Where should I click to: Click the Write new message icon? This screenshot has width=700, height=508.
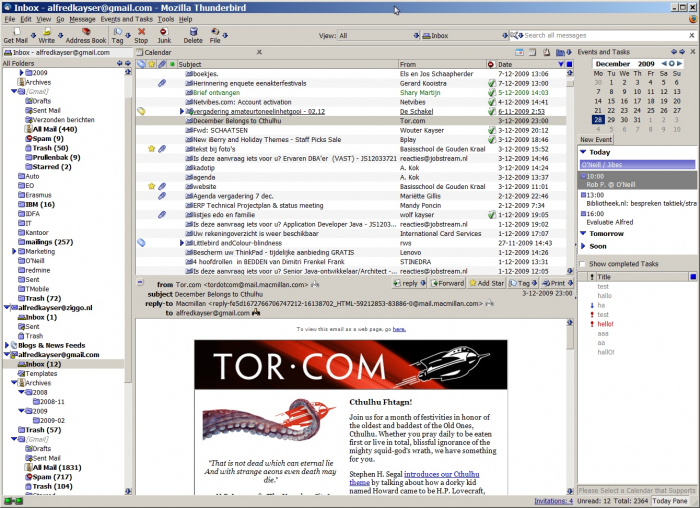[x=46, y=35]
